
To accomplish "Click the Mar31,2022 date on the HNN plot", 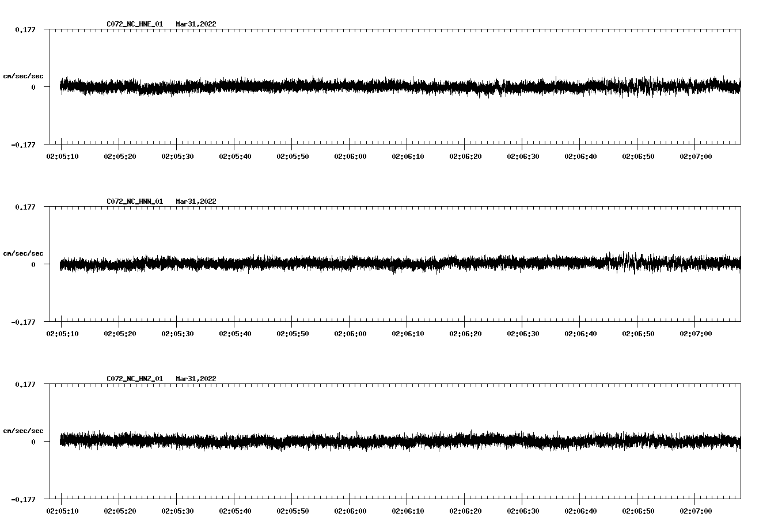I will 196,202.
